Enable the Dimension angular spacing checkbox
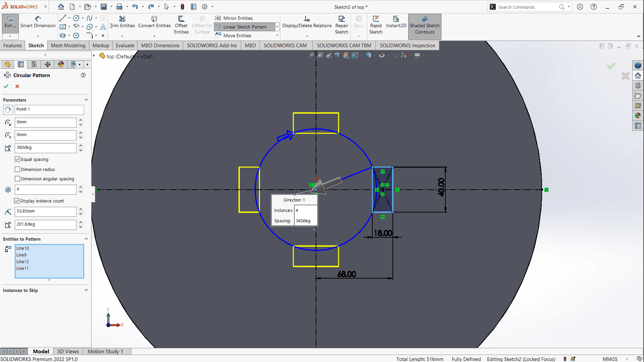Image resolution: width=644 pixels, height=362 pixels. [17, 179]
